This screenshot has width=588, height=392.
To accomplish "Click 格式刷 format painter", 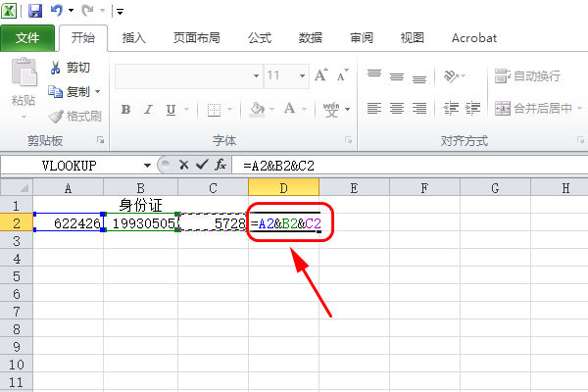I will coord(75,117).
